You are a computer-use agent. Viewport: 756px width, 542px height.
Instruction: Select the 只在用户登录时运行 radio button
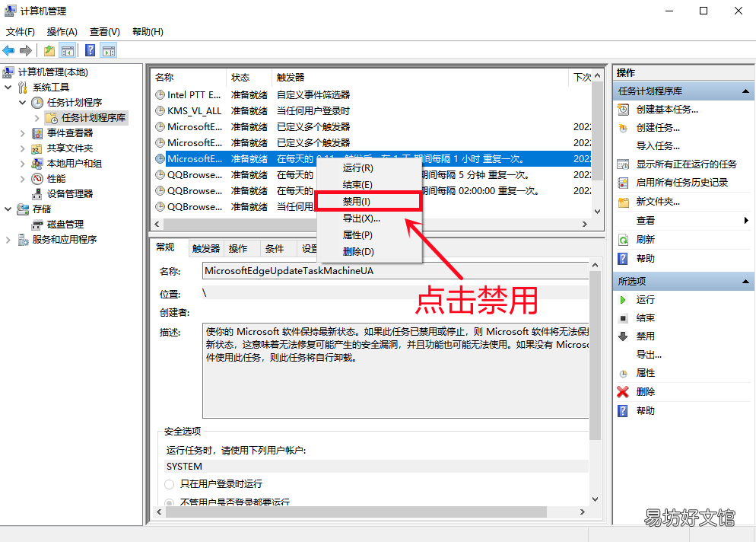coord(170,483)
